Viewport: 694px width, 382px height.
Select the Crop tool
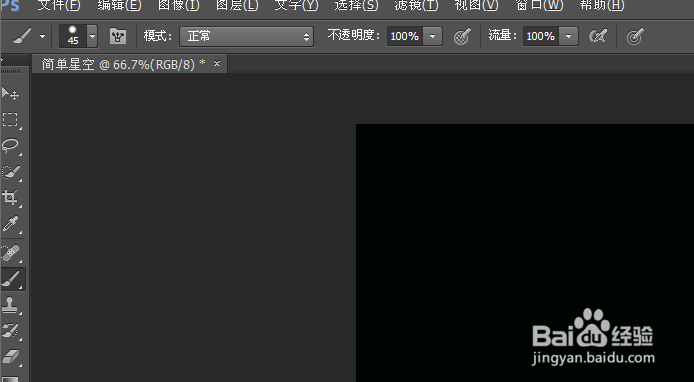coord(10,197)
